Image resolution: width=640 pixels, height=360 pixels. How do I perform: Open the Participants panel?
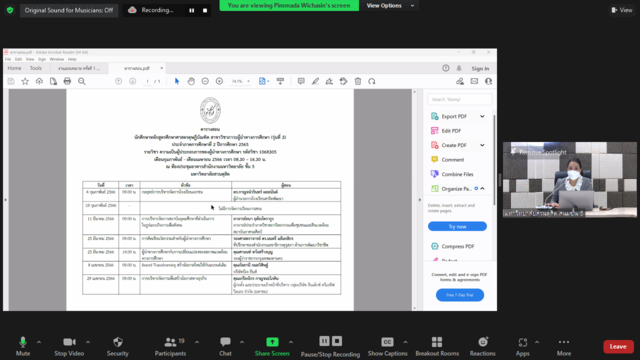(x=170, y=342)
